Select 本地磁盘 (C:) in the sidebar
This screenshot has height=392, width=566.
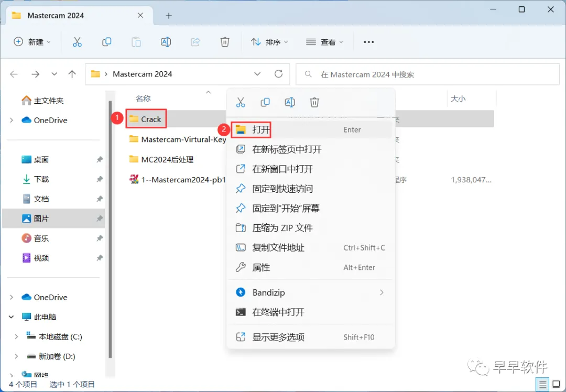(x=54, y=337)
